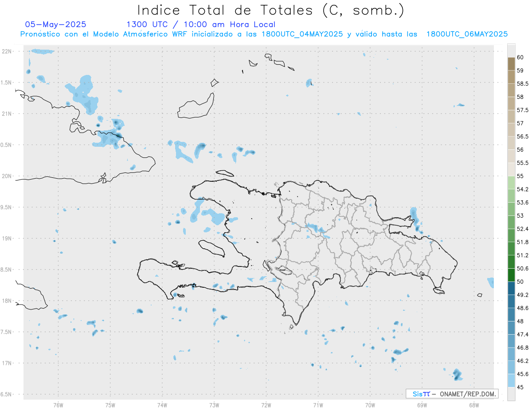
Task: Click the "19N" latitude axis label
Action: coord(7,239)
